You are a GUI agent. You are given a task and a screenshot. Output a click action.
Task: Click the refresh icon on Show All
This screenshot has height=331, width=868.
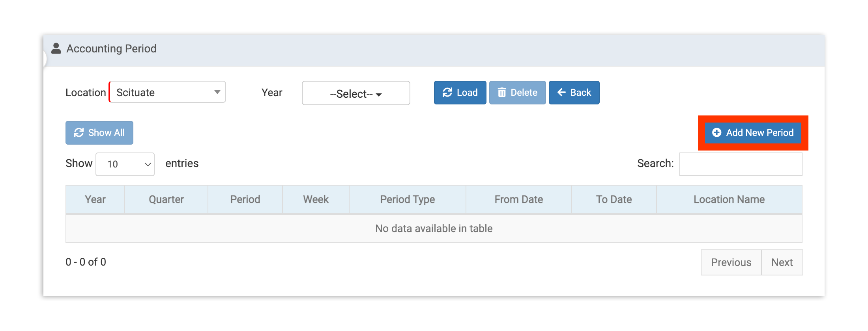tap(79, 133)
